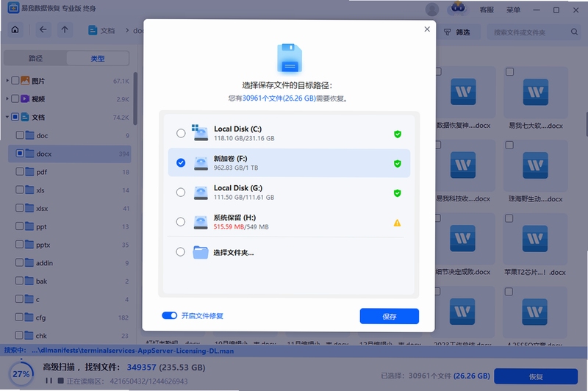Toggle the 文档 checkbox
Image resolution: width=588 pixels, height=391 pixels.
click(15, 117)
